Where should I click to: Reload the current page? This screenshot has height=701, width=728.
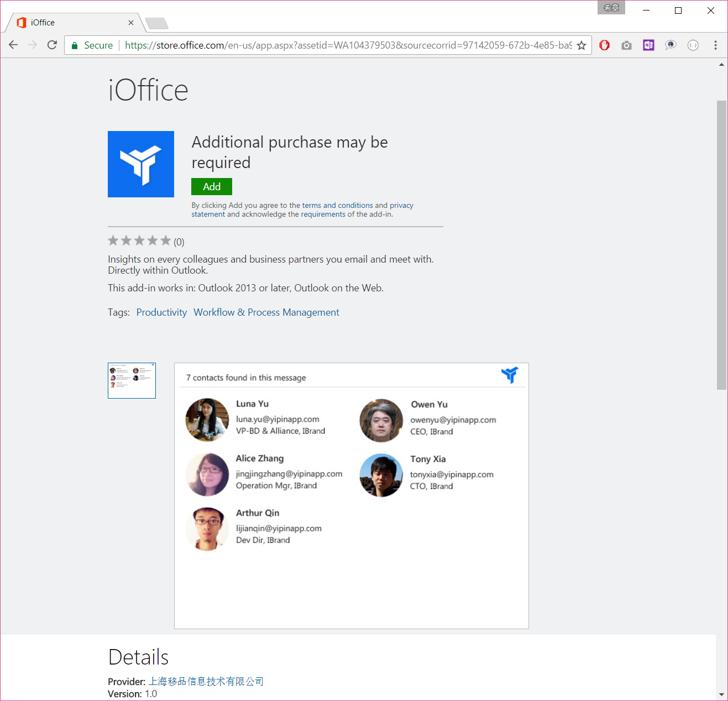point(52,45)
